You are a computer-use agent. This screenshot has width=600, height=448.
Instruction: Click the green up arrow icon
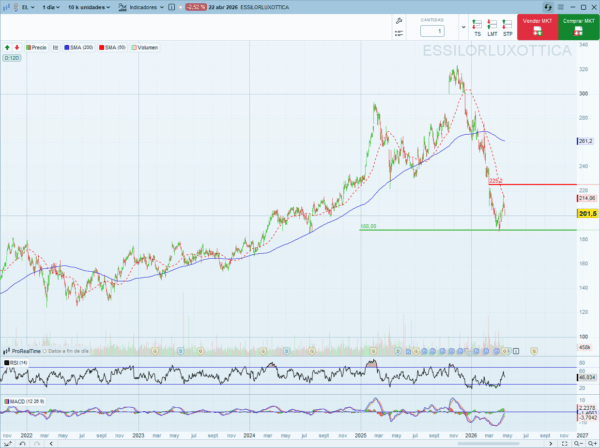8,47
